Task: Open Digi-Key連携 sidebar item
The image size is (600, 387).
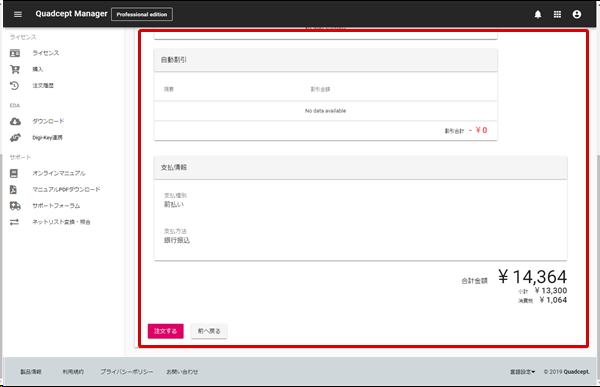Action: (x=47, y=137)
